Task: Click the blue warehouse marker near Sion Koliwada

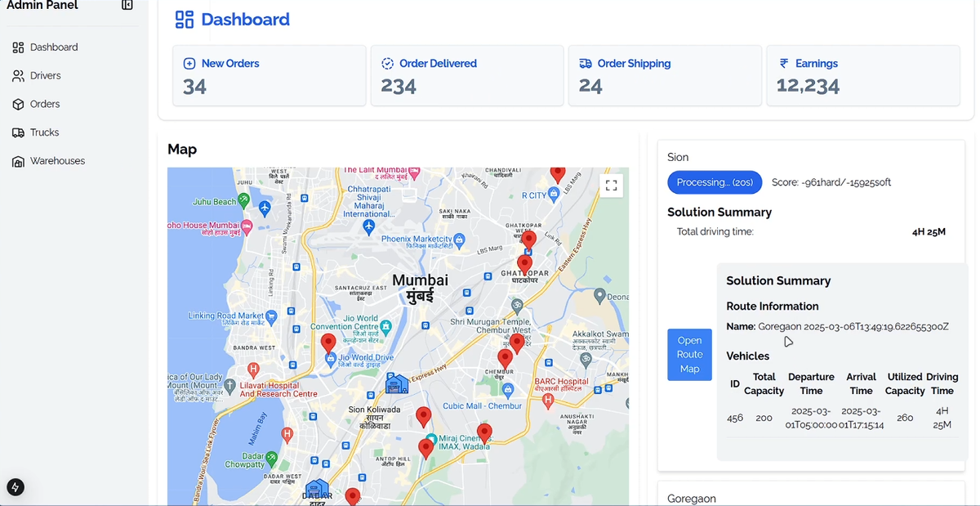Action: [397, 383]
